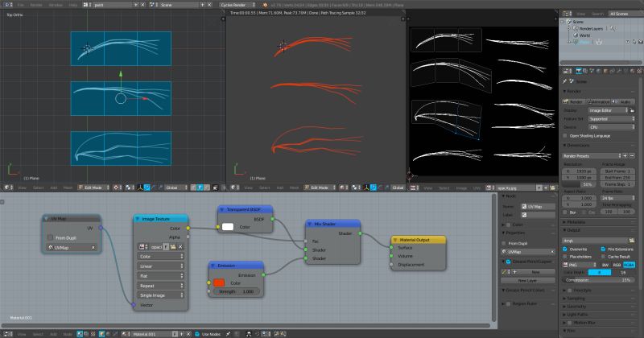Click the Resolution X field
Image resolution: width=644 pixels, height=338 pixels.
point(578,171)
